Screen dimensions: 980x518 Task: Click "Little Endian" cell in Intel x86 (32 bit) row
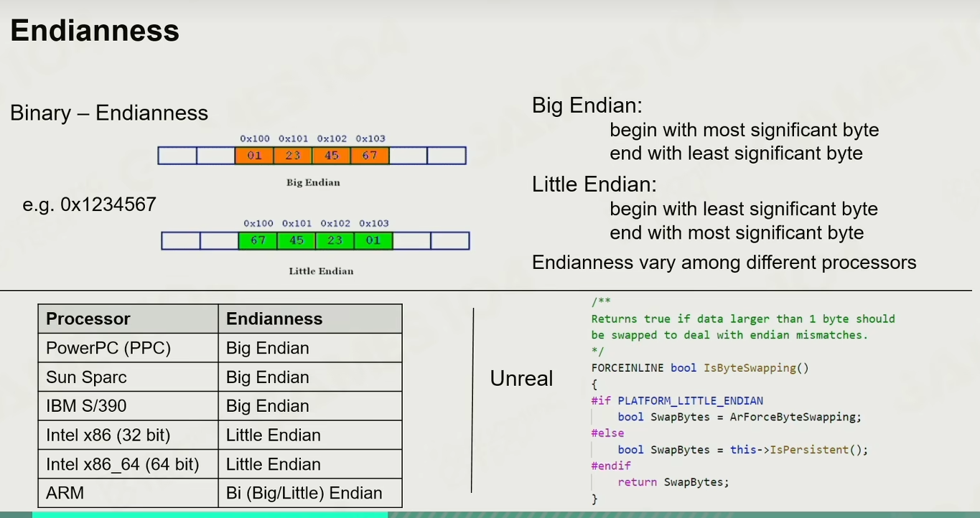coord(309,435)
